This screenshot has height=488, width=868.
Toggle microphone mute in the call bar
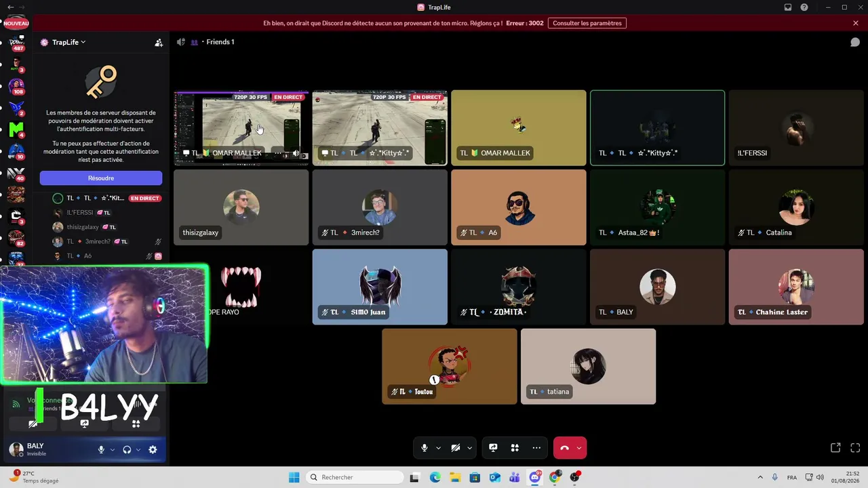pyautogui.click(x=425, y=448)
